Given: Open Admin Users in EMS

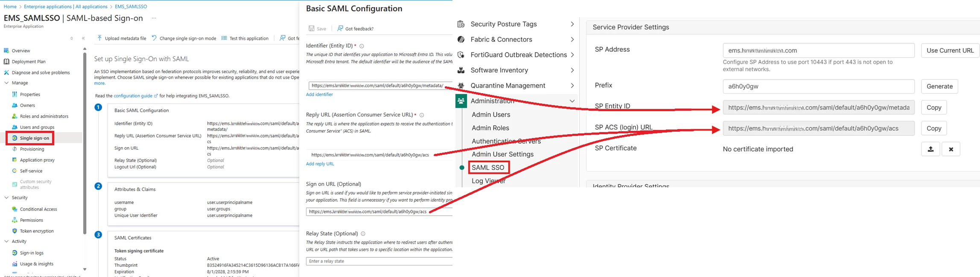Looking at the screenshot, I should click(x=491, y=115).
